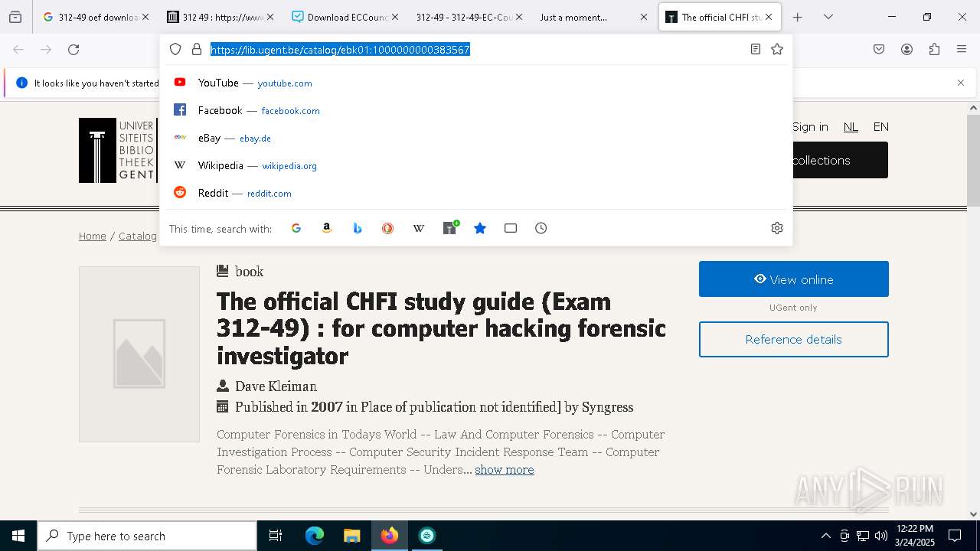
Task: Bookmark this page with star icon
Action: click(777, 49)
